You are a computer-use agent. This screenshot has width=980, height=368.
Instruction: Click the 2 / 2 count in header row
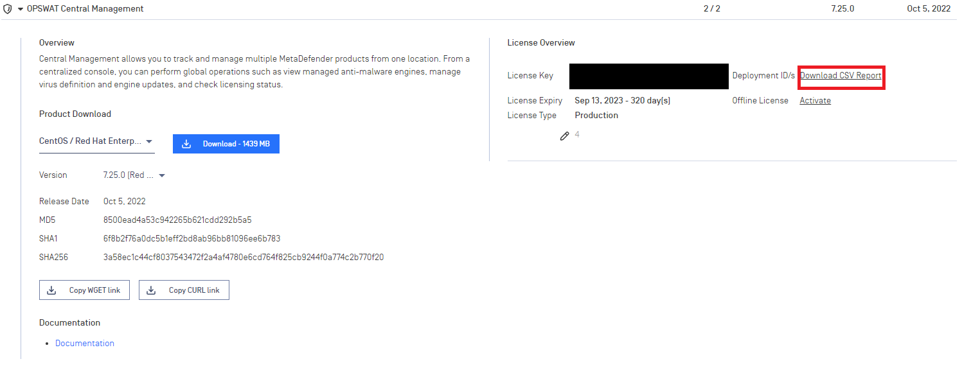[x=712, y=9]
